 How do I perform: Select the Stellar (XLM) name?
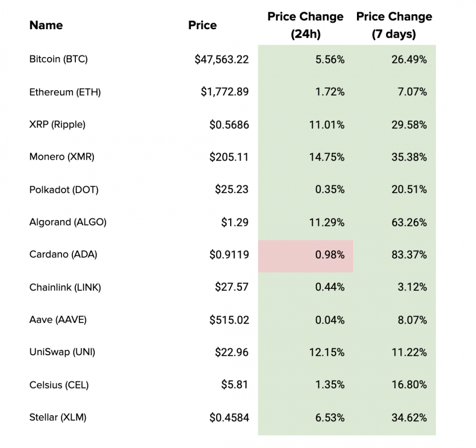coord(58,418)
